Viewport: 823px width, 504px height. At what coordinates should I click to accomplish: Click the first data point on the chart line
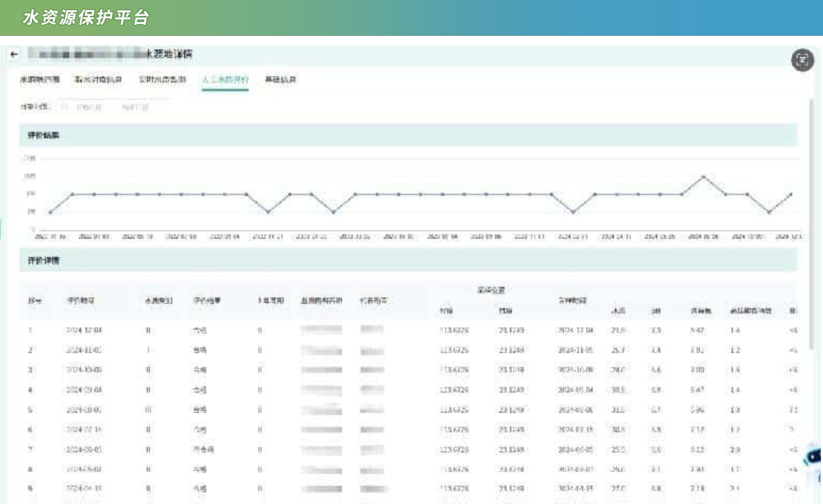click(x=50, y=212)
